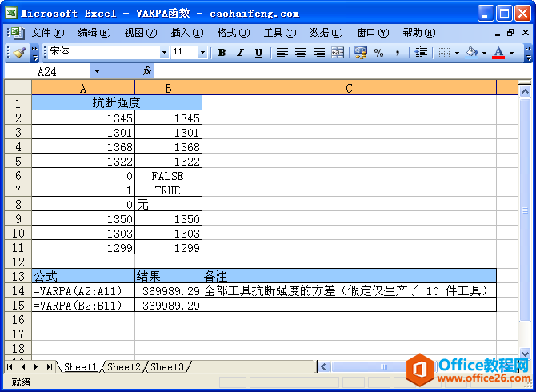Image resolution: width=536 pixels, height=392 pixels.
Task: Restore the workbook window
Action: pos(510,33)
